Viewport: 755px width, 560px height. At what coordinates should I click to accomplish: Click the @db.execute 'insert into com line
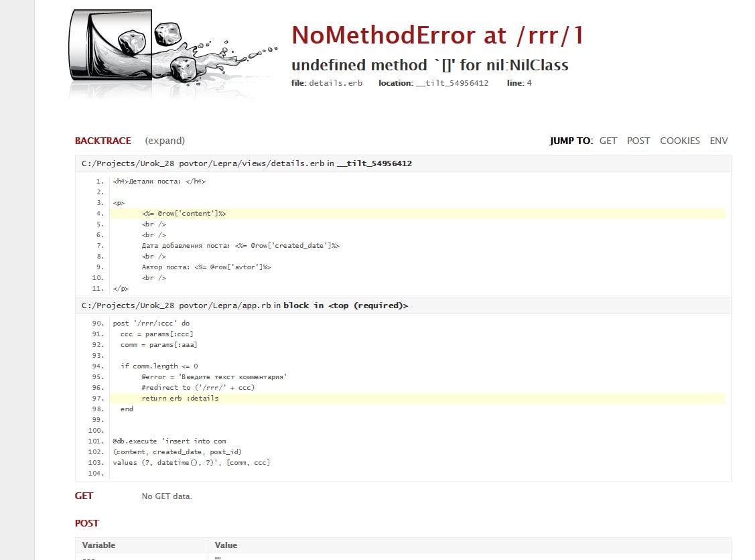169,441
